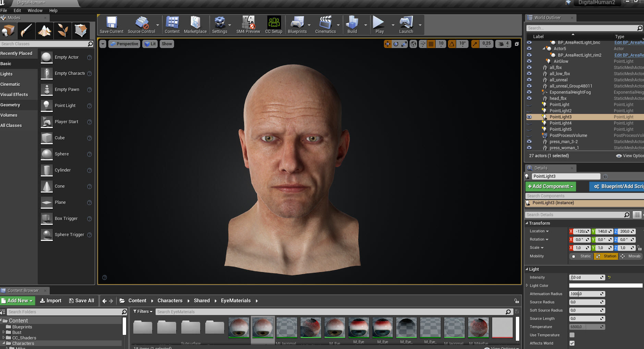Collapse the Transform section

click(527, 223)
